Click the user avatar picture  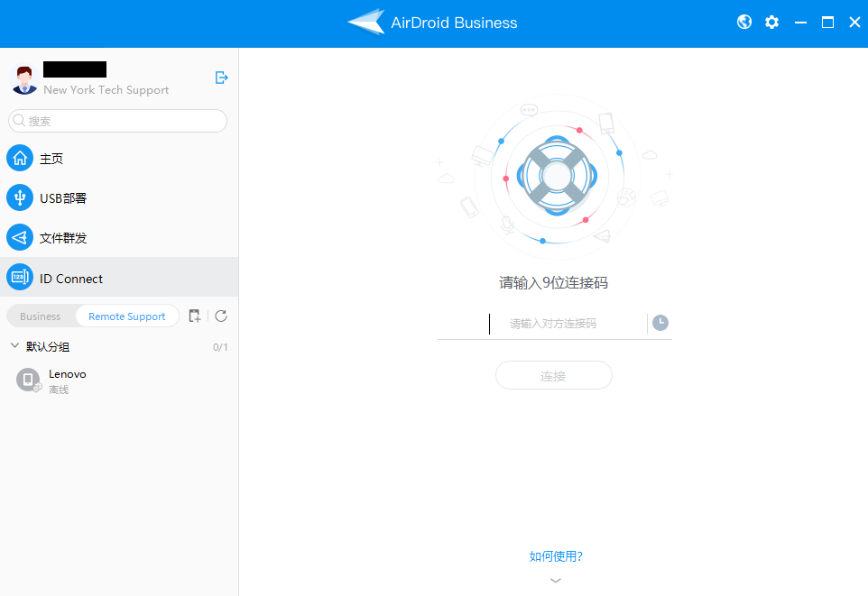pyautogui.click(x=23, y=79)
